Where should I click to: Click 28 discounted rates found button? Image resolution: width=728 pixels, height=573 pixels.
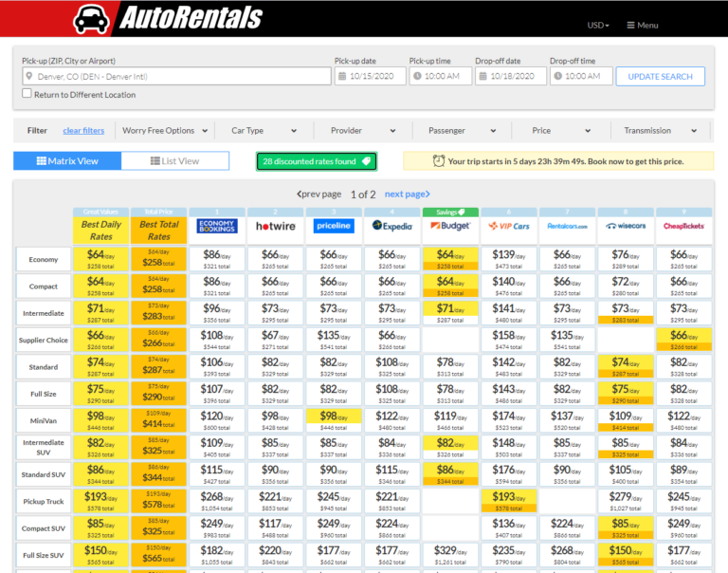pos(317,161)
